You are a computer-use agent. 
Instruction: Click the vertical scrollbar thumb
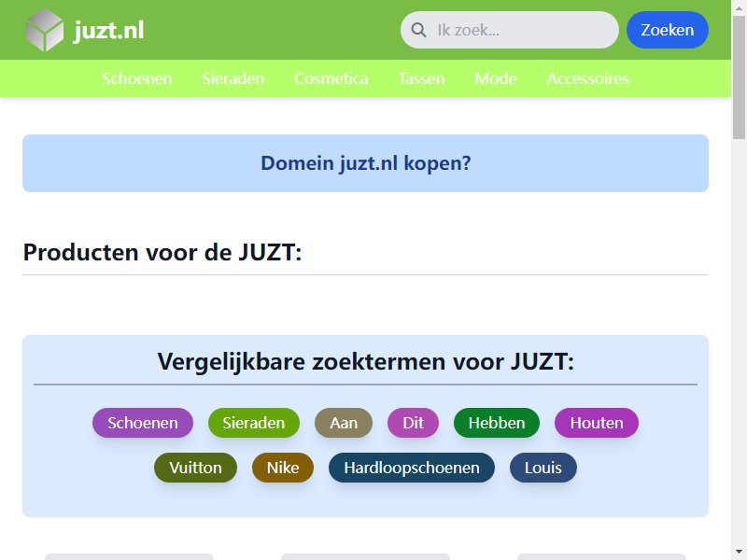pos(739,77)
